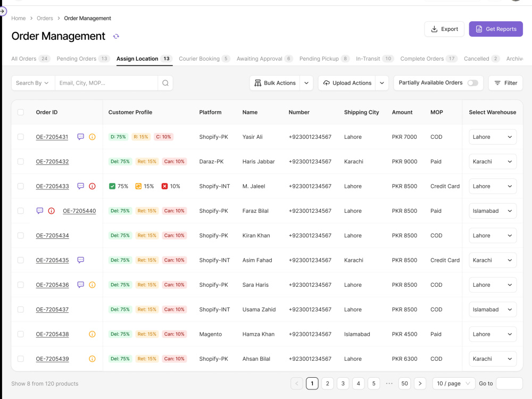Click orange info icon for OE-7205436

(x=92, y=285)
